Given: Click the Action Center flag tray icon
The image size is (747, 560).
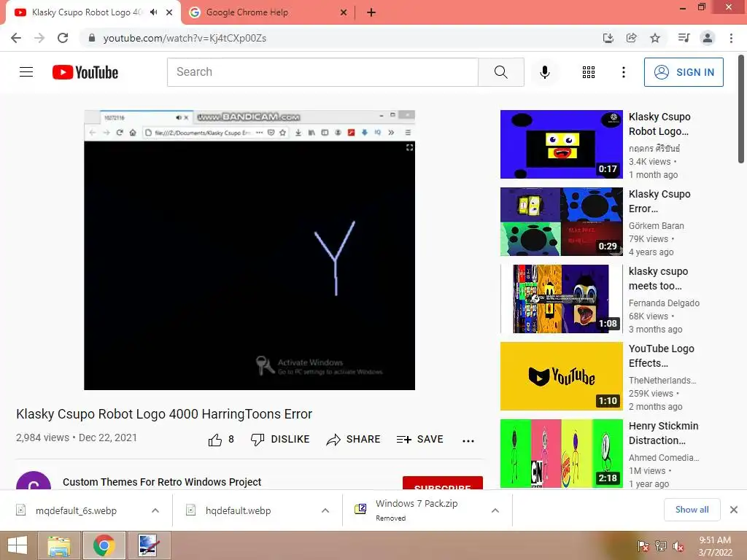Looking at the screenshot, I should [x=643, y=545].
